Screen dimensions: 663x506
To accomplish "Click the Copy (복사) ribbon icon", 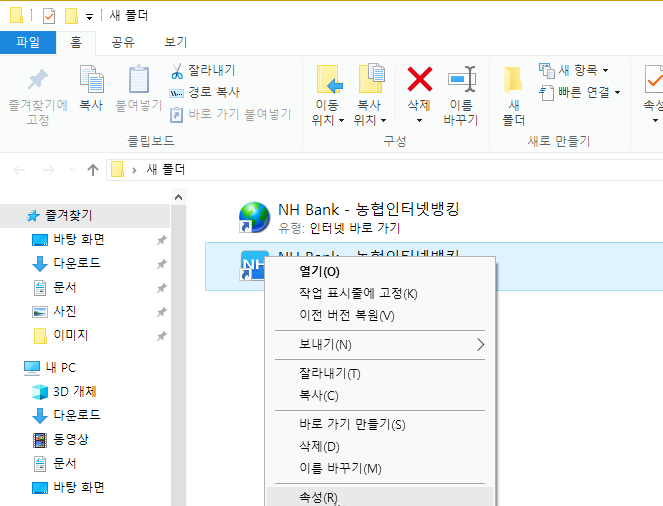I will 91,79.
